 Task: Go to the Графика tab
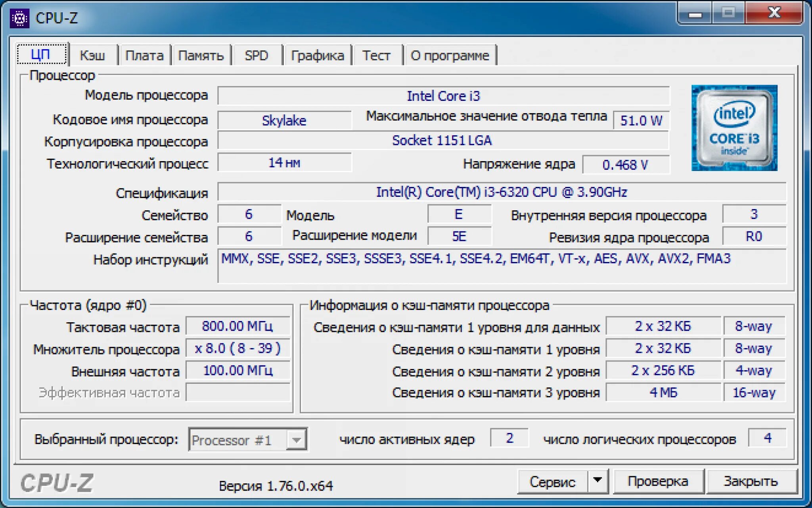click(317, 55)
